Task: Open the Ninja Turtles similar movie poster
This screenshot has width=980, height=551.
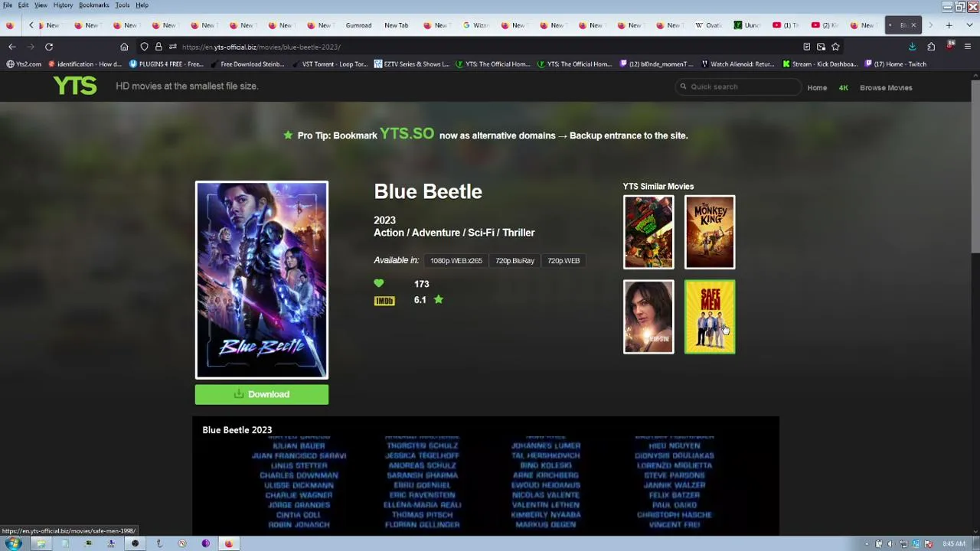Action: [648, 233]
